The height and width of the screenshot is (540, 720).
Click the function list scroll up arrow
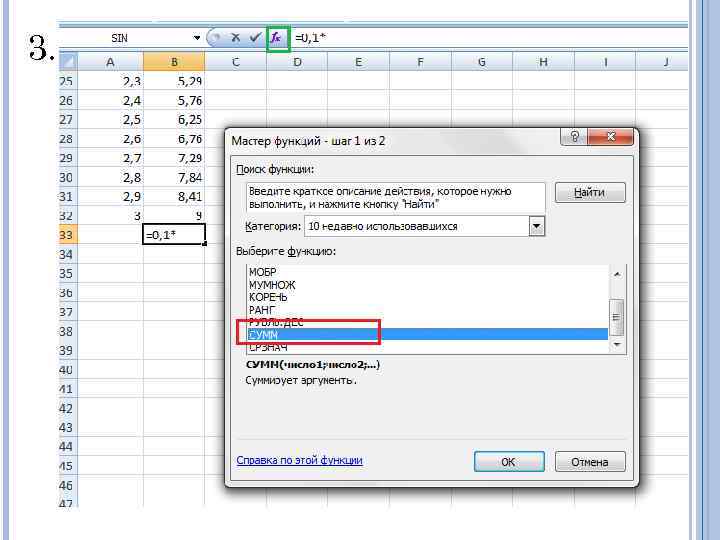[617, 274]
